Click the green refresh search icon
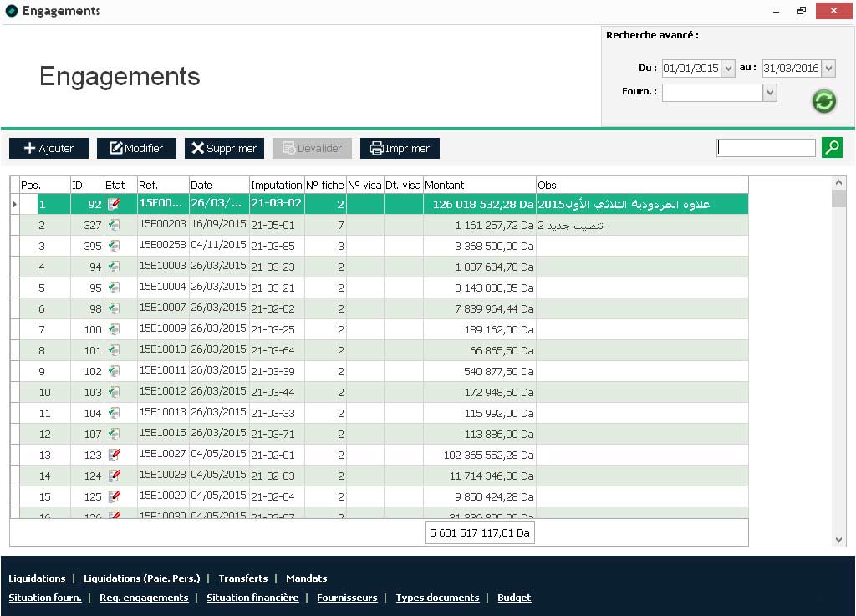 click(x=823, y=101)
